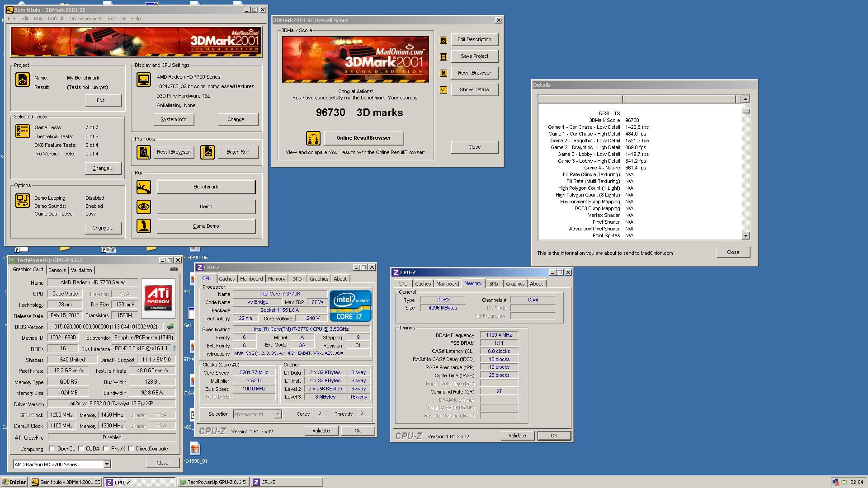Click the Show Details button
The width and height of the screenshot is (868, 488).
pos(474,90)
